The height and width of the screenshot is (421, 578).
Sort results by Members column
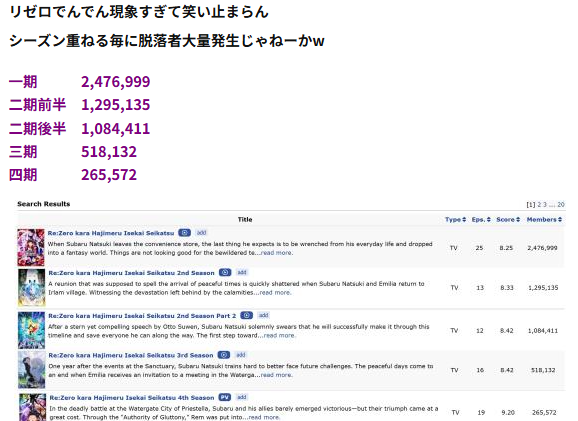pos(544,219)
